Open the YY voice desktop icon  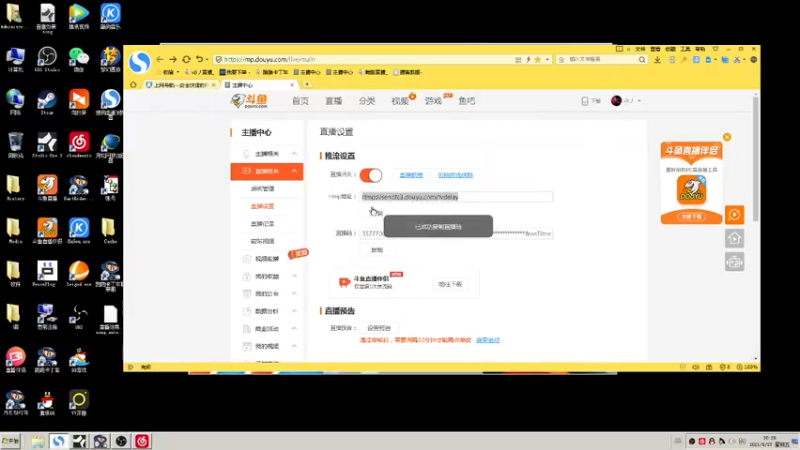79,403
